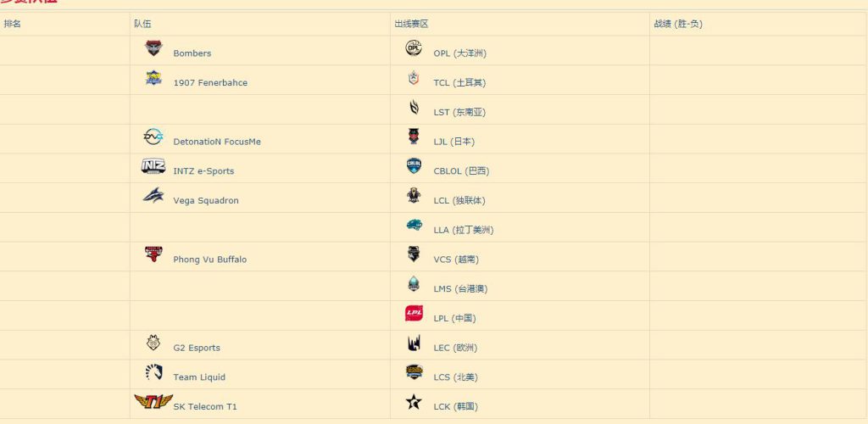The width and height of the screenshot is (868, 424).
Task: Click the red LPL league icon
Action: (414, 314)
